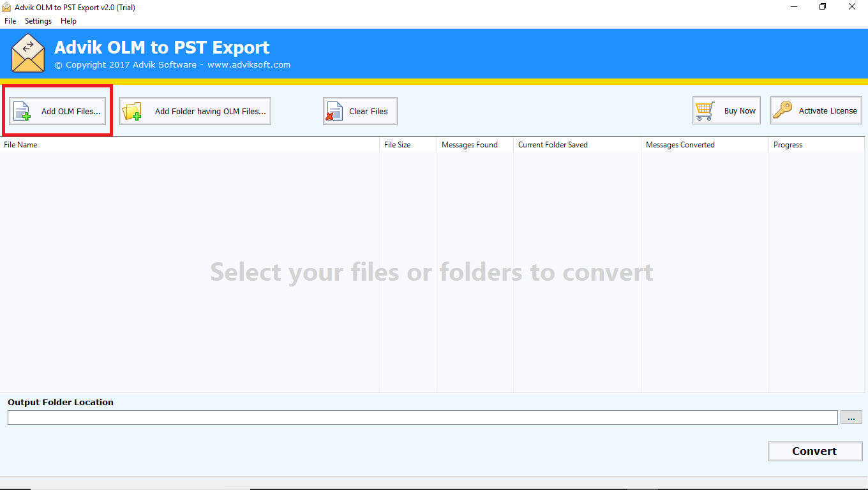This screenshot has height=490, width=868.
Task: Open the Buy Now purchase button
Action: click(x=726, y=110)
